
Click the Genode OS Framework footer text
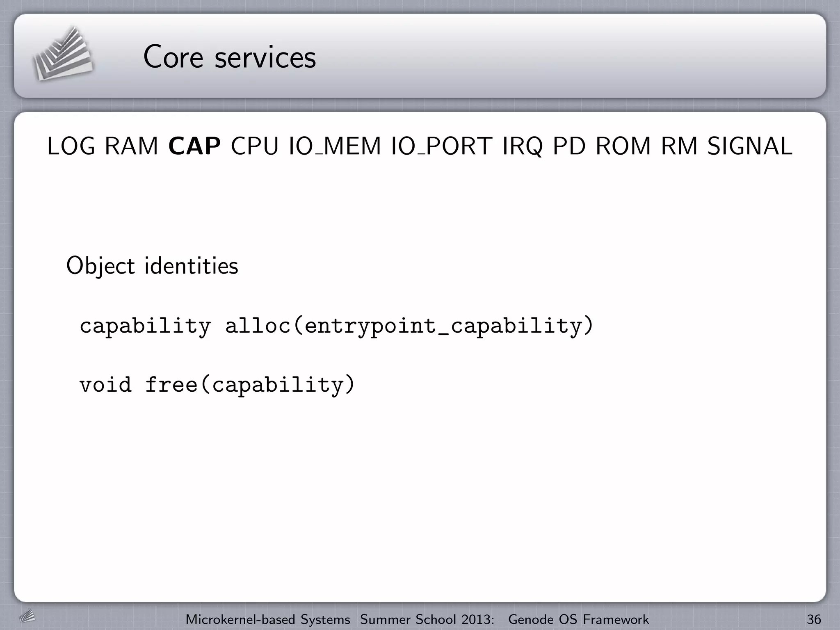point(578,619)
